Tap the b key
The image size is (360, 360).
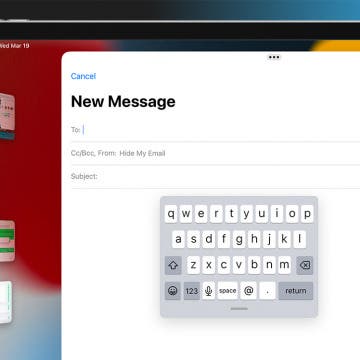254,265
